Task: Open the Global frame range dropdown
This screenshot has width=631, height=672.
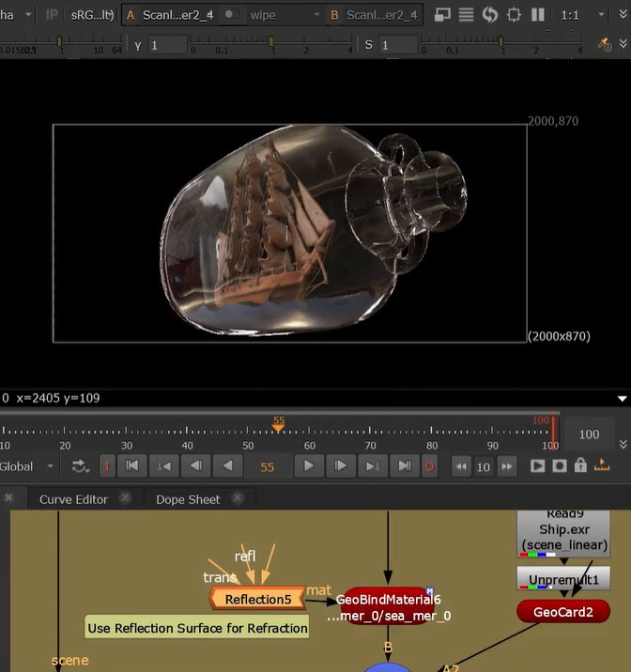Action: tap(28, 466)
